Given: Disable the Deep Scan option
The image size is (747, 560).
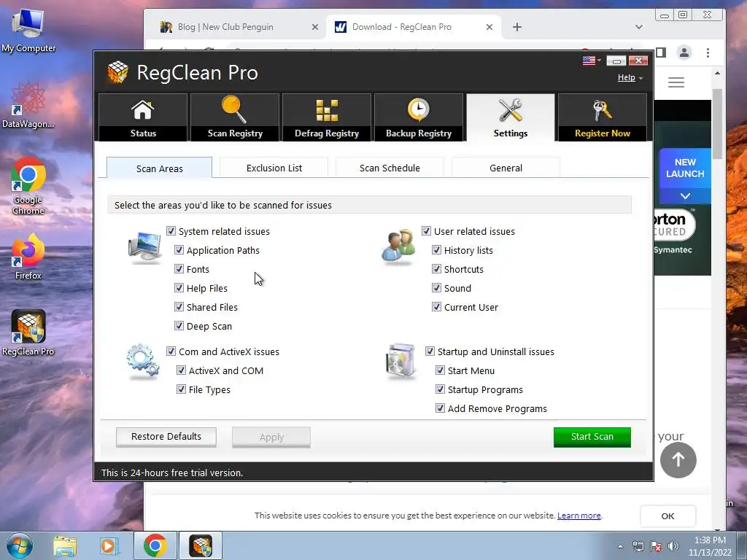Looking at the screenshot, I should pos(179,326).
